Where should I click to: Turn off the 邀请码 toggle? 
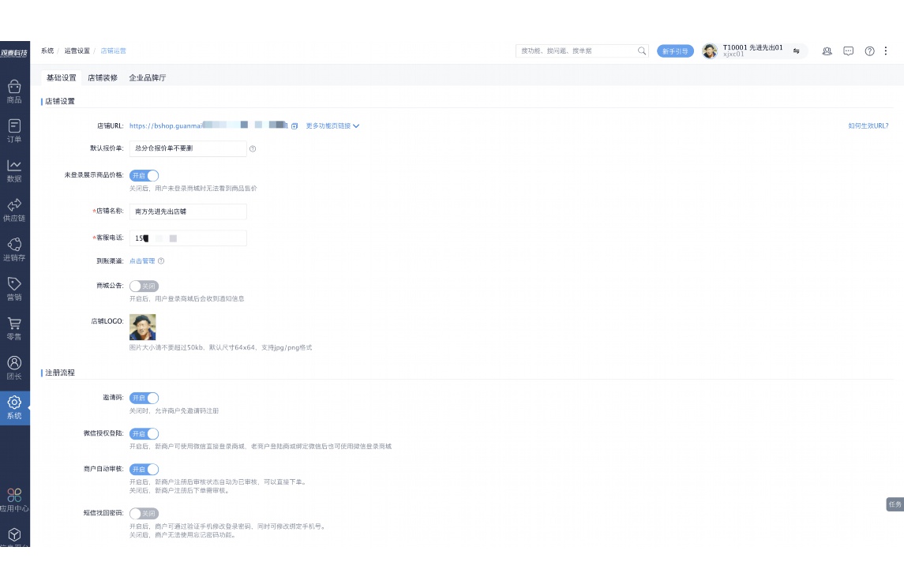(144, 398)
